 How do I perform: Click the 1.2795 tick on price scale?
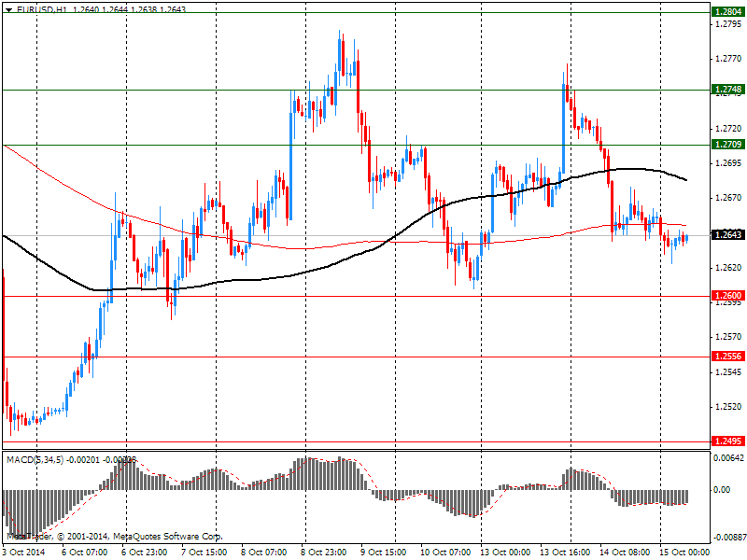pos(726,24)
